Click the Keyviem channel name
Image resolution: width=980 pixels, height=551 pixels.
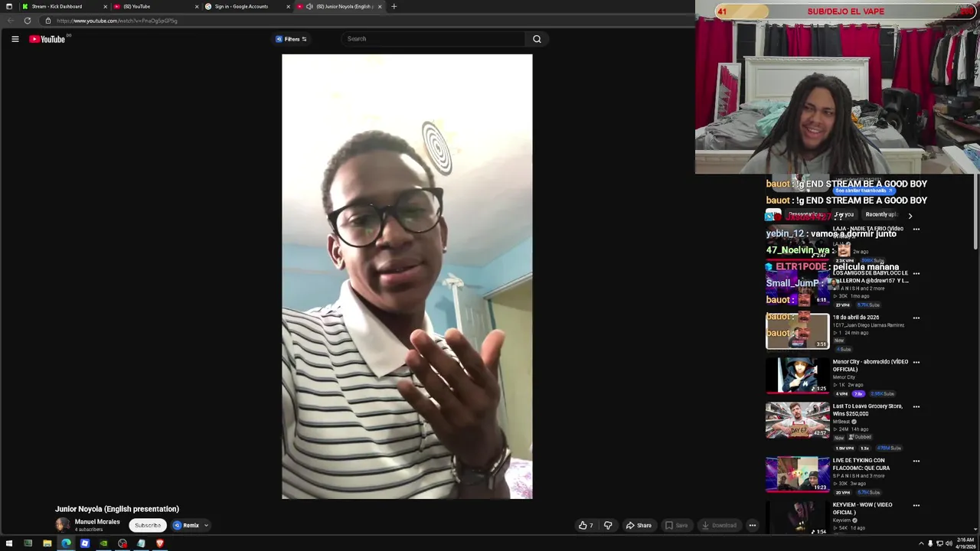coord(842,520)
